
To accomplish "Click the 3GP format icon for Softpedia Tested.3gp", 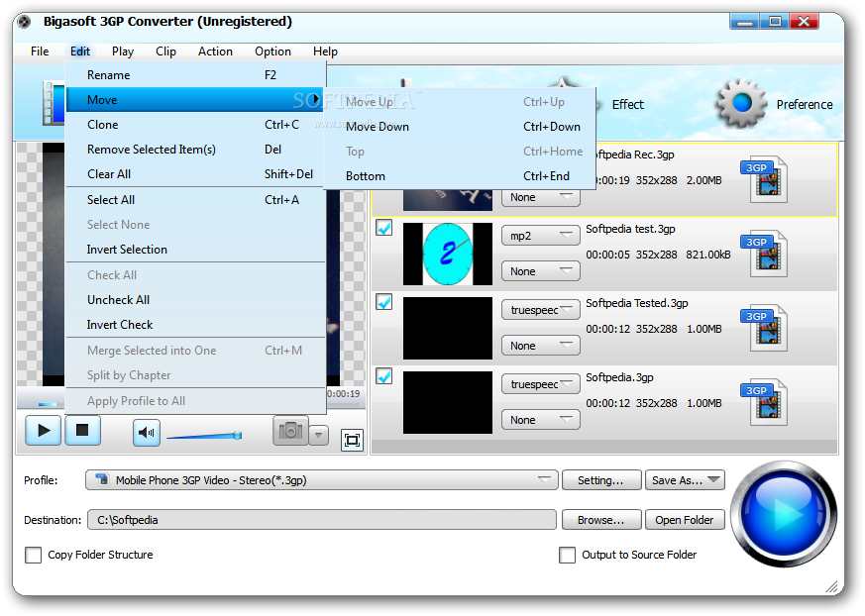I will tap(764, 328).
